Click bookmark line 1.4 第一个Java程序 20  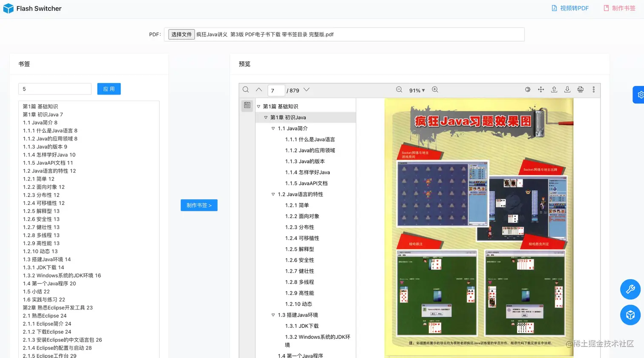point(49,284)
